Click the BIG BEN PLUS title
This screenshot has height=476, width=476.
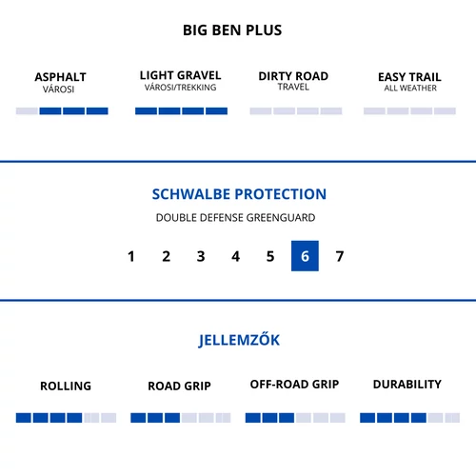pos(232,30)
